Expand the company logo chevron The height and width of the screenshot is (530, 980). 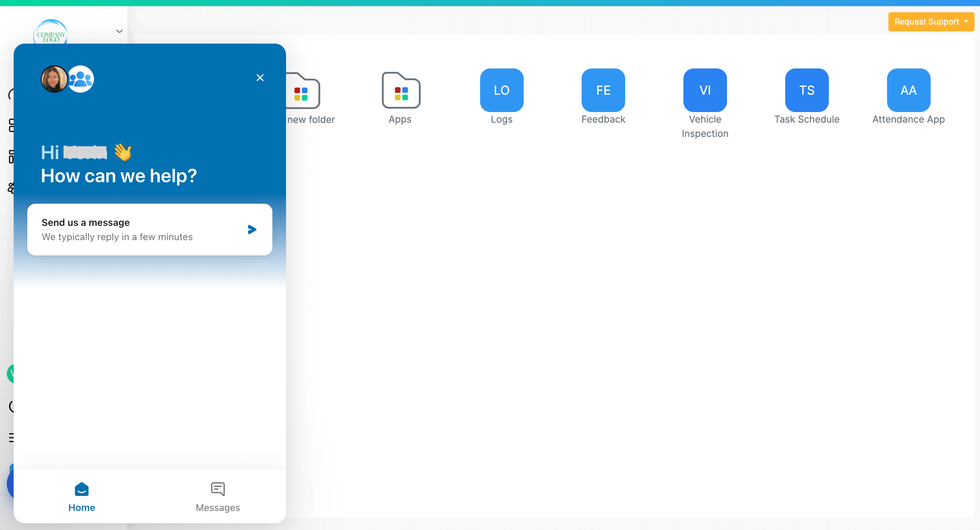(120, 31)
